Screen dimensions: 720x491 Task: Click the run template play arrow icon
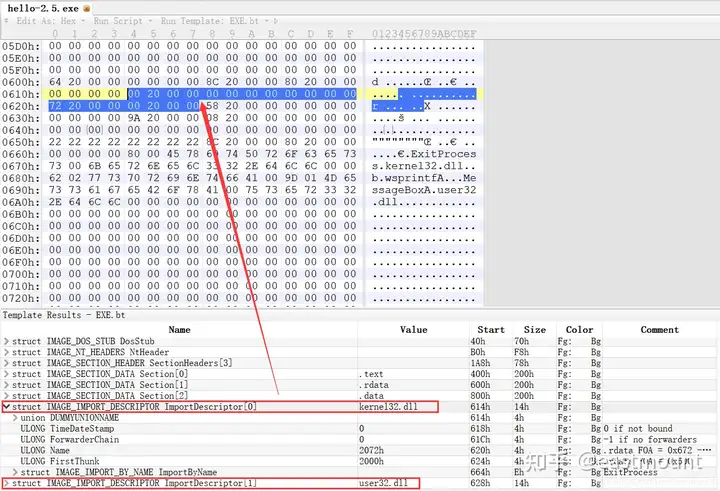click(x=276, y=21)
